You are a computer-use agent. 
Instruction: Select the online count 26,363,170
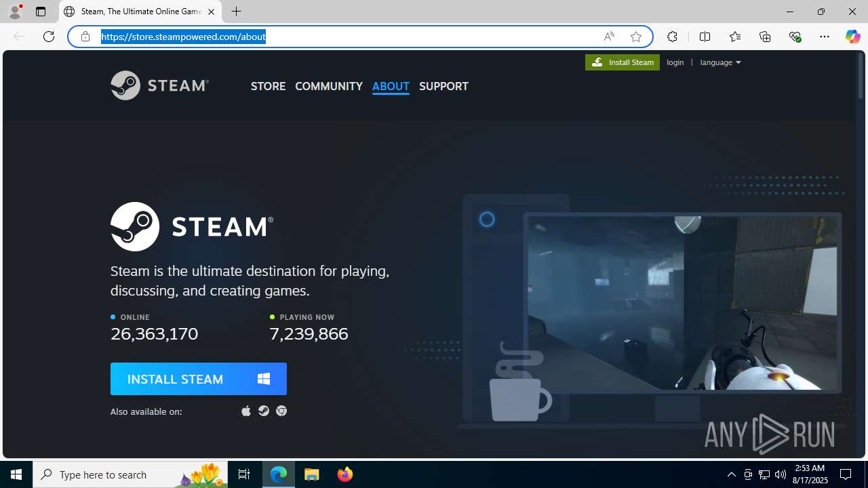[155, 333]
